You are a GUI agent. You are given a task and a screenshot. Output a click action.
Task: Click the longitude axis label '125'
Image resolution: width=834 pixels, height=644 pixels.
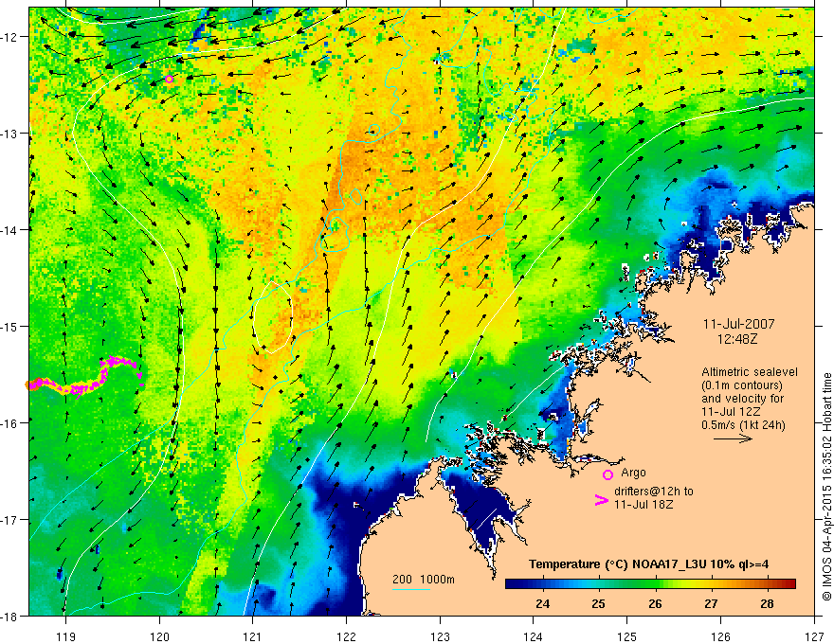click(x=627, y=636)
